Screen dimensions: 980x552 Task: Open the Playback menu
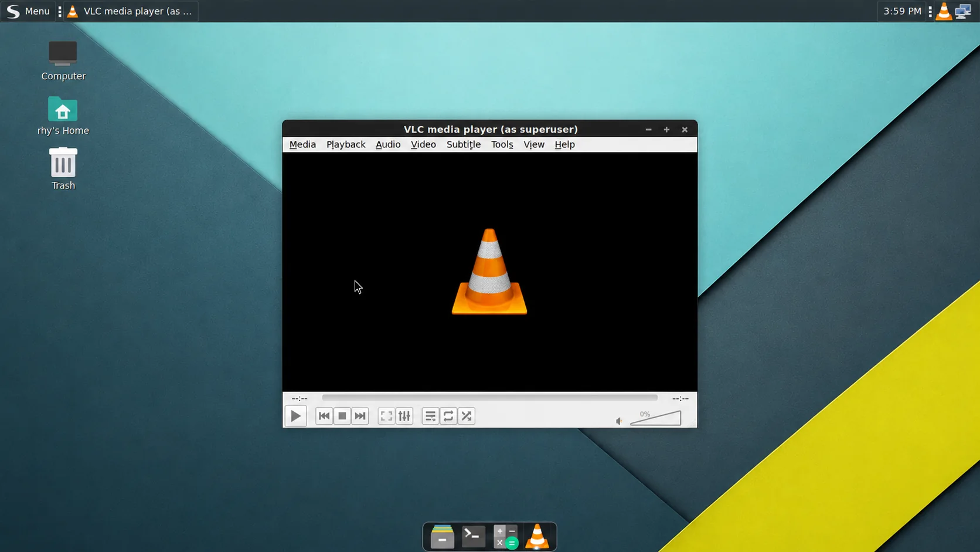click(346, 144)
